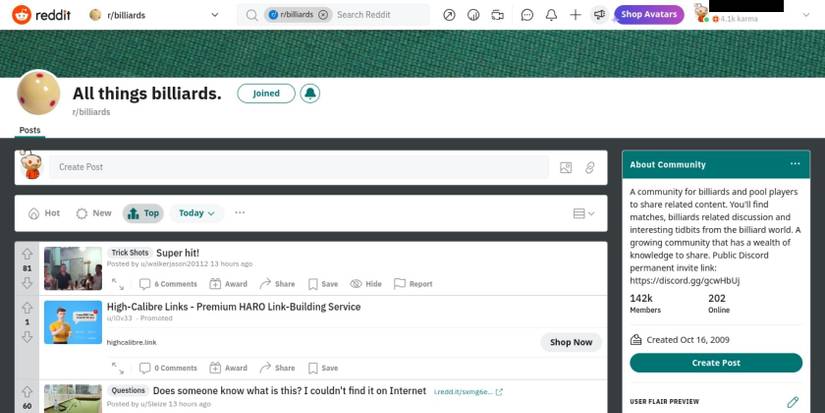Edit user flair with pencil icon

coord(793,402)
